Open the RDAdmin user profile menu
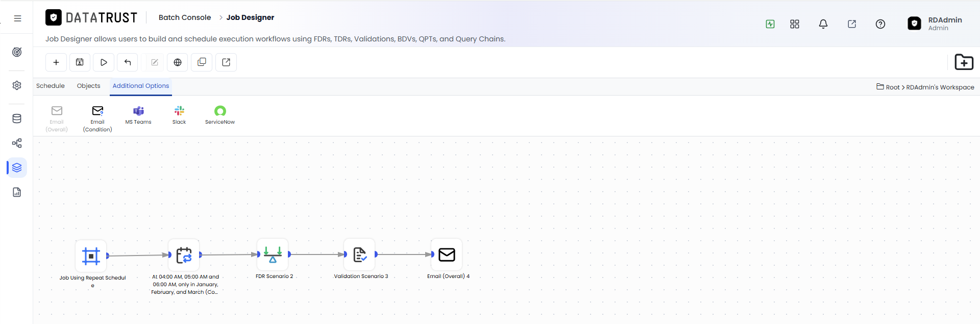The image size is (980, 324). (x=935, y=24)
